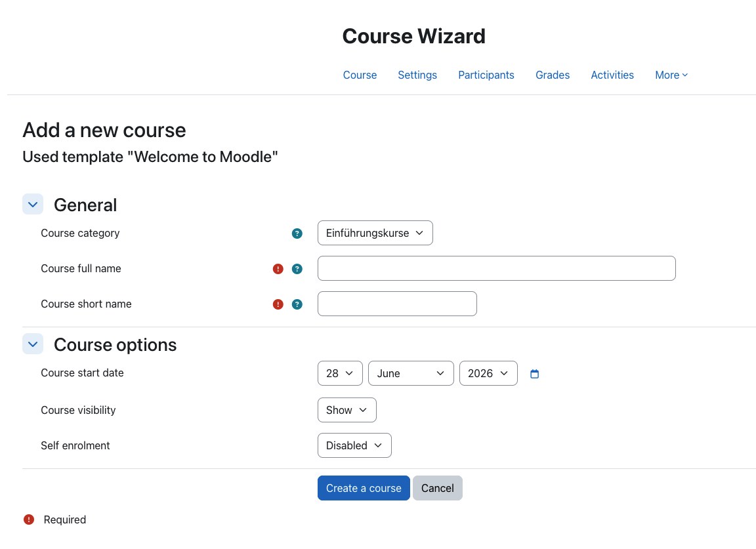Image resolution: width=756 pixels, height=549 pixels.
Task: Open the Self enrolment dropdown
Action: [354, 445]
